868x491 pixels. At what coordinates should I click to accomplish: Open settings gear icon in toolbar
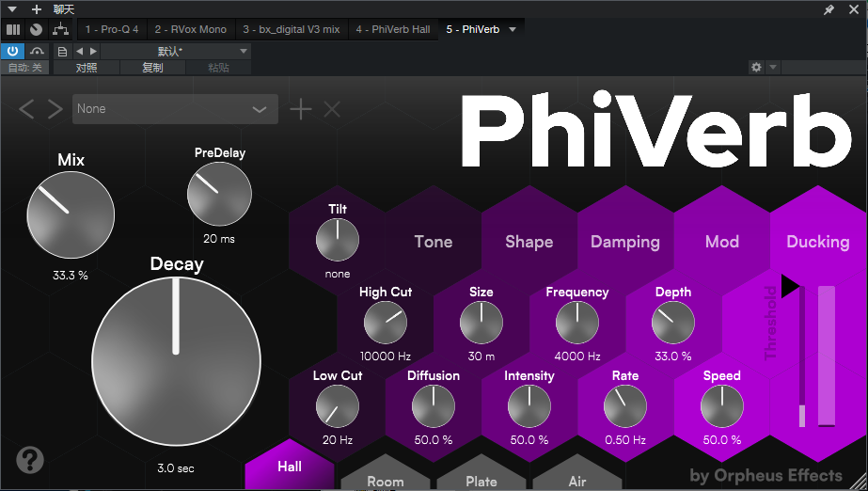(756, 68)
